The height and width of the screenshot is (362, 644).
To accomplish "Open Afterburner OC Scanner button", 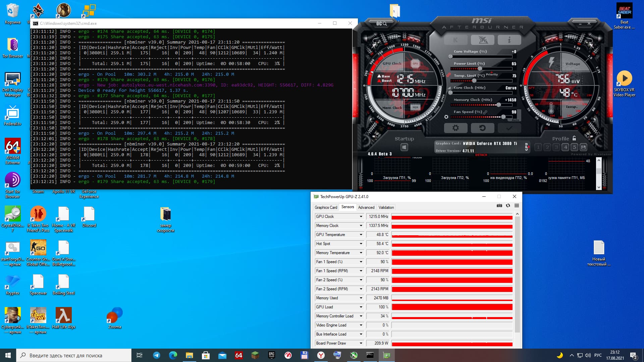I will coord(381,23).
